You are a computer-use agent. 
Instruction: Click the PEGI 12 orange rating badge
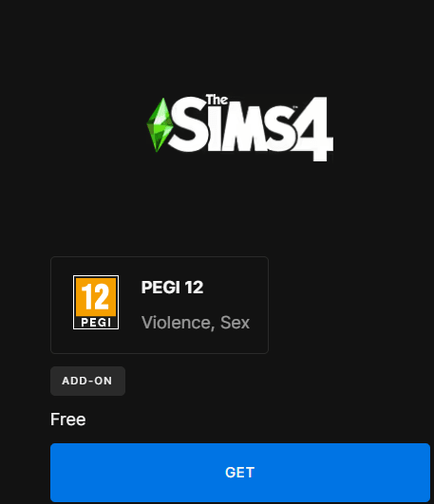[x=96, y=302]
